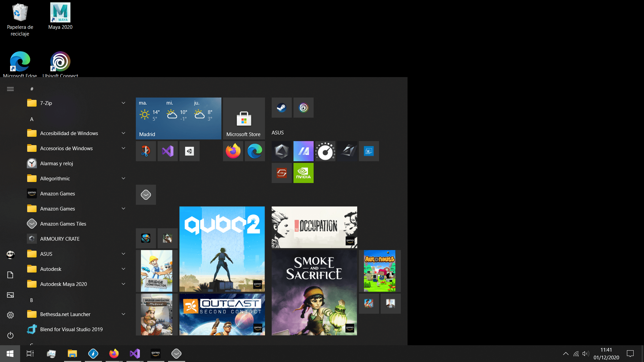The image size is (644, 362).
Task: Open Alarmas y reloj app
Action: [56, 163]
